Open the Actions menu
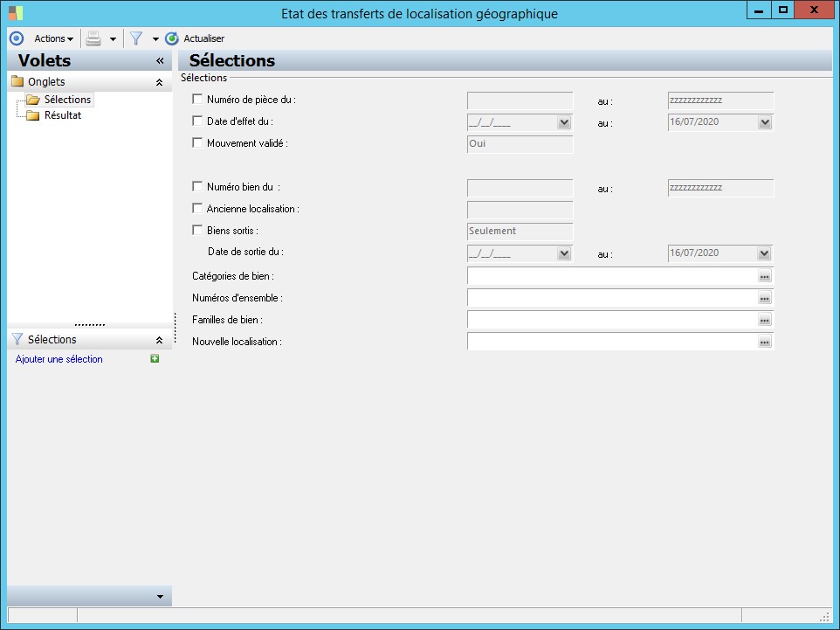Viewport: 840px width, 630px height. coord(53,38)
